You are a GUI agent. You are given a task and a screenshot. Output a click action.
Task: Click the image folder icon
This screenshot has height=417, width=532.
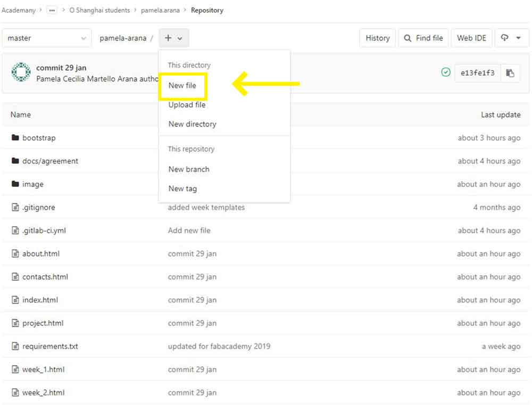point(15,184)
